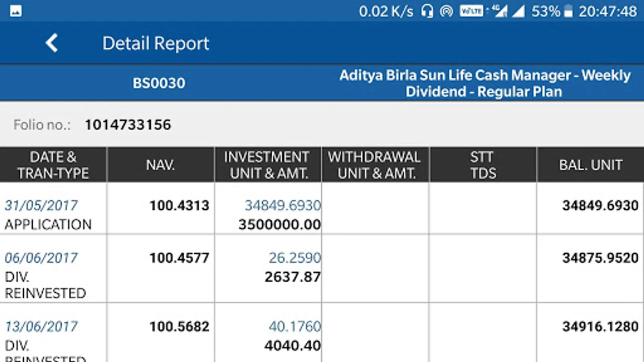Image resolution: width=644 pixels, height=362 pixels.
Task: Select investment amount 4040.40
Action: [x=293, y=346]
